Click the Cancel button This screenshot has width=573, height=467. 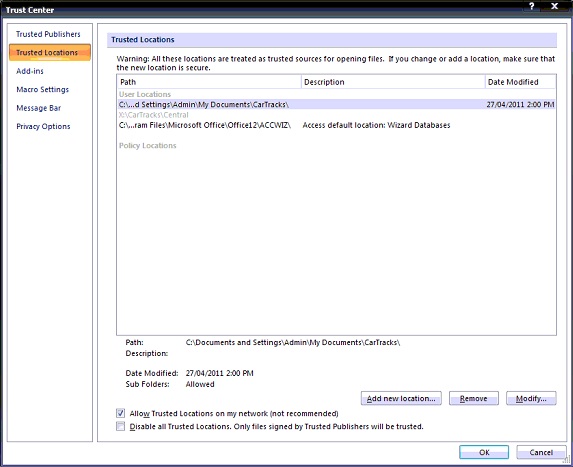541,452
